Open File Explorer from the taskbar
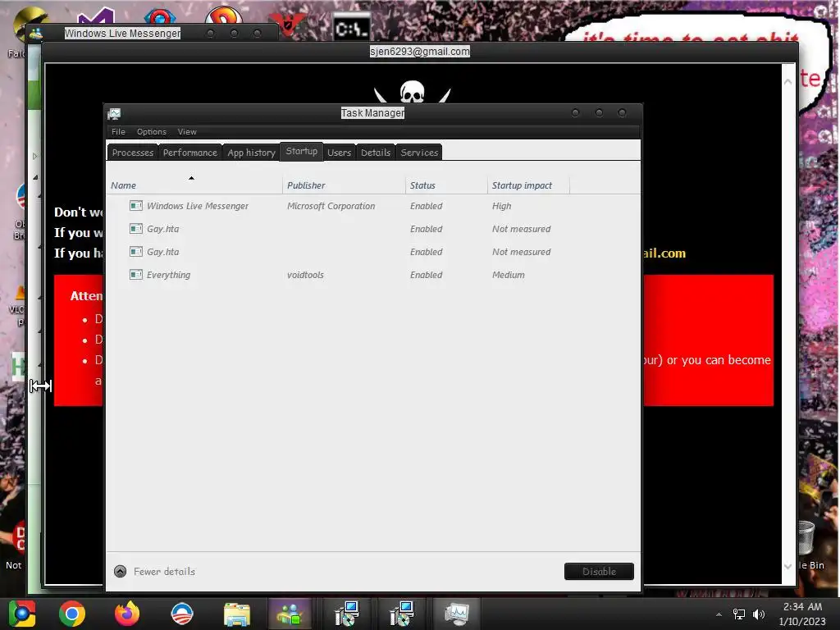The image size is (840, 630). pyautogui.click(x=237, y=614)
